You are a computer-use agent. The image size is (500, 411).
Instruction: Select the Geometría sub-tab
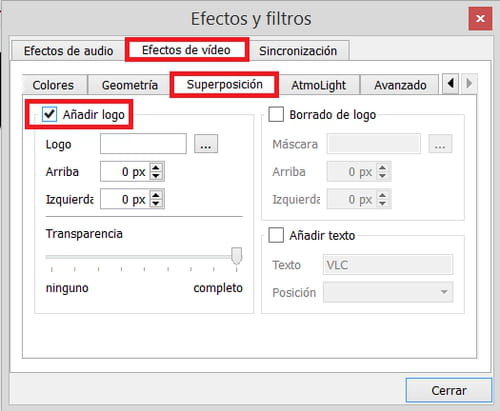[130, 85]
